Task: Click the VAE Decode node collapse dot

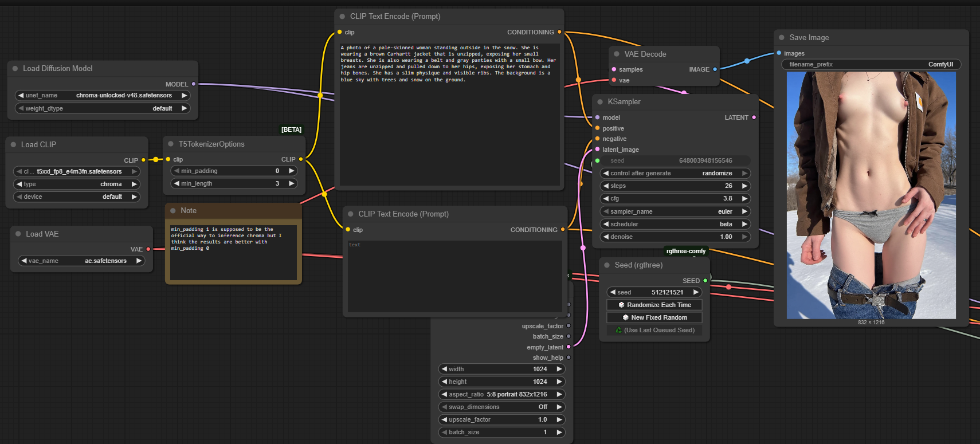Action: click(617, 54)
